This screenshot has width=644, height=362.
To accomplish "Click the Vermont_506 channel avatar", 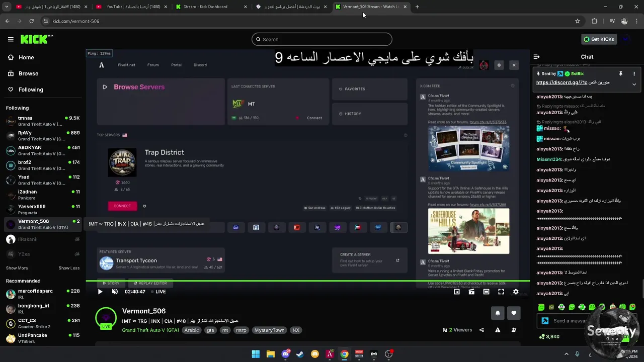I will pyautogui.click(x=106, y=318).
